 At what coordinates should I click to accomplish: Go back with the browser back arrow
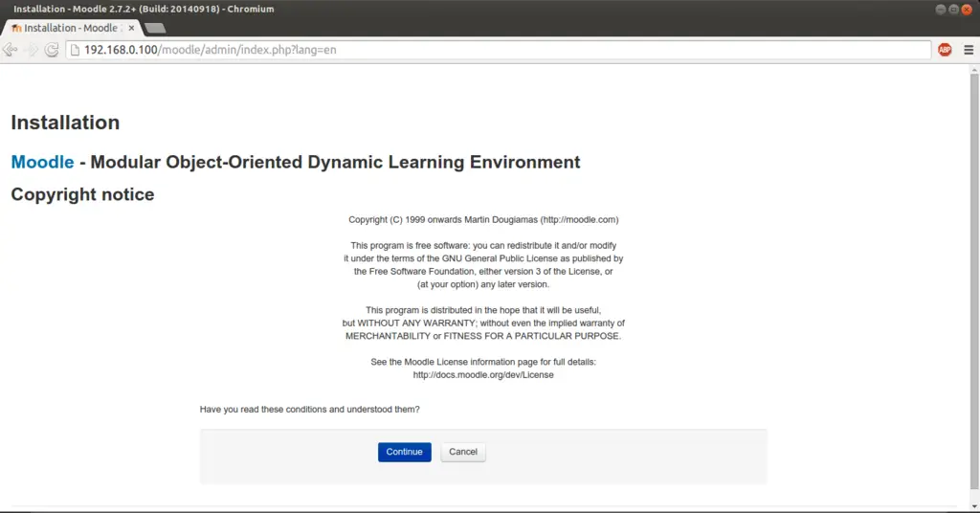click(10, 50)
